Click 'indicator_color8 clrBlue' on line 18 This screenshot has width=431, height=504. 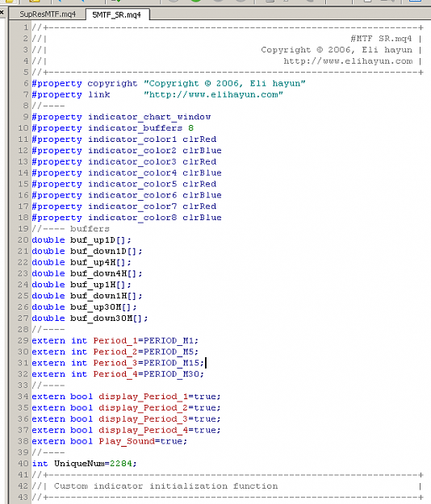[155, 218]
